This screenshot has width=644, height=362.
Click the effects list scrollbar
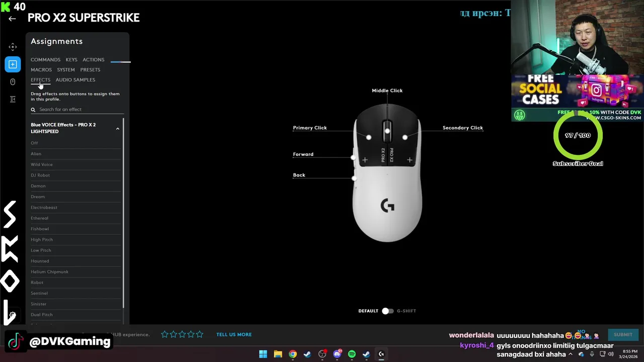(123, 213)
